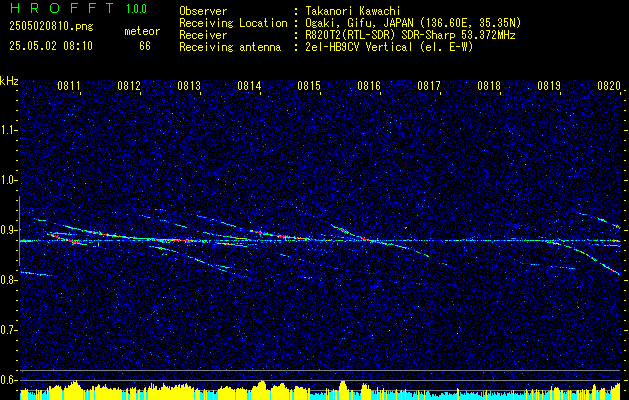Click the timestamp 25.05.02 08:10
This screenshot has height=400, width=629.
coord(51,46)
